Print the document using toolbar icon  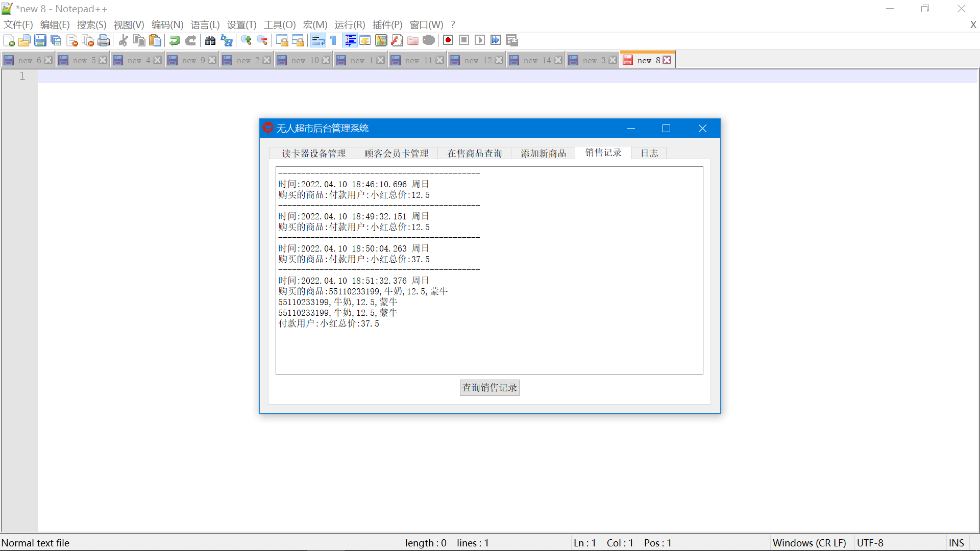(x=104, y=40)
